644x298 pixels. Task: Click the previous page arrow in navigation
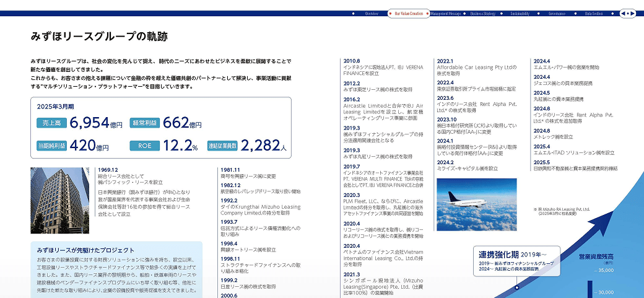click(623, 13)
